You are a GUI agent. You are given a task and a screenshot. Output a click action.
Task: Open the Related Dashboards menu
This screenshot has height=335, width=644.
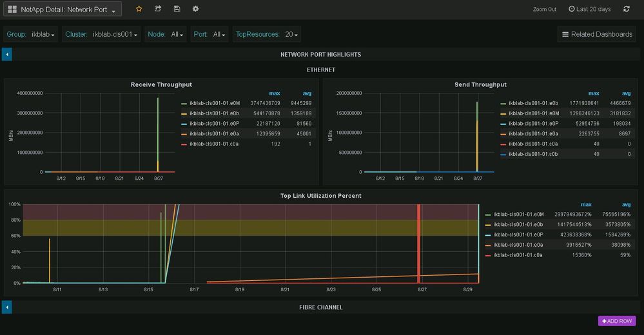[x=596, y=34]
